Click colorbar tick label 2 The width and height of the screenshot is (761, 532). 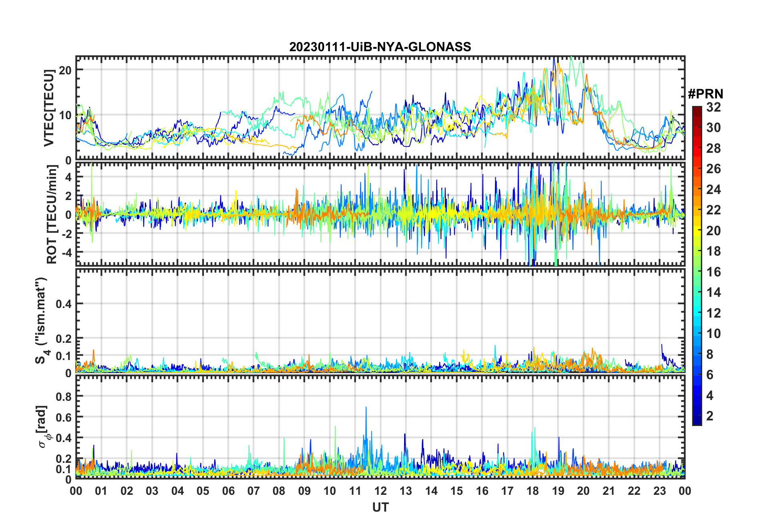[x=710, y=416]
